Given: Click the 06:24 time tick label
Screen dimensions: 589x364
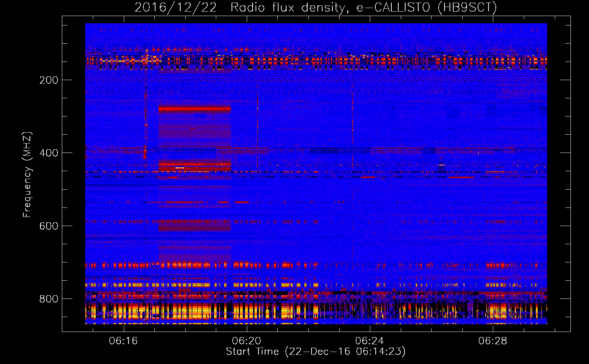Looking at the screenshot, I should tap(370, 341).
